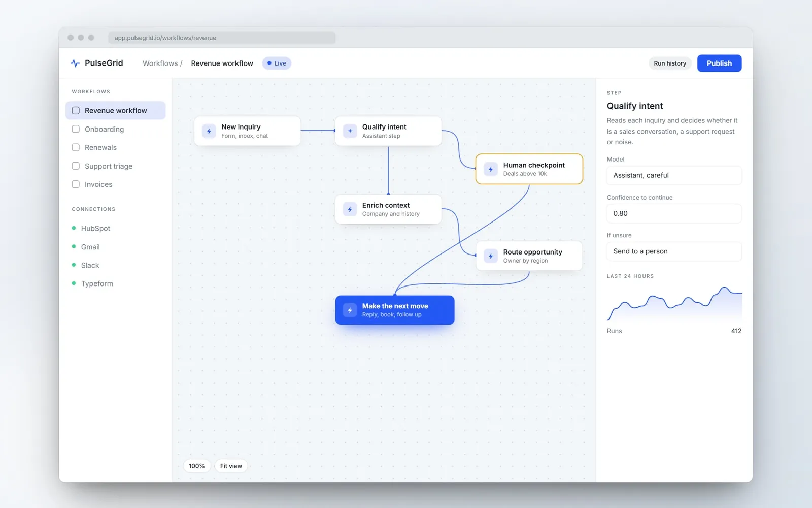Screen dimensions: 812x508
Task: Click the green status dot beside Slack
Action: point(74,265)
